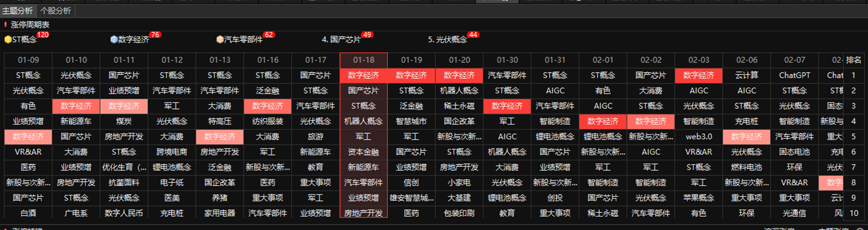Click the web3.0 cell
This screenshot has height=230, width=868.
pyautogui.click(x=699, y=137)
